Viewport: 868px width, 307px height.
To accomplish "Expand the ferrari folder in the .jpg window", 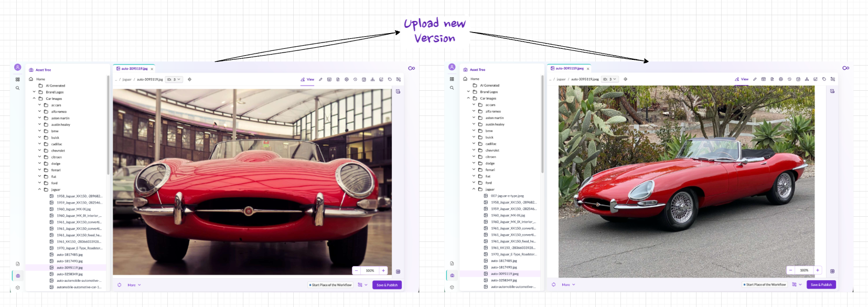I will (40, 170).
